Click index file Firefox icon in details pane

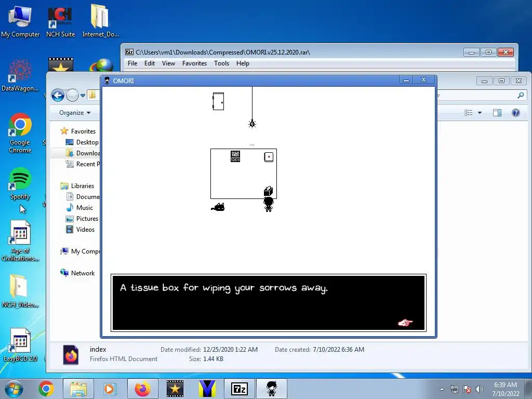click(x=71, y=355)
